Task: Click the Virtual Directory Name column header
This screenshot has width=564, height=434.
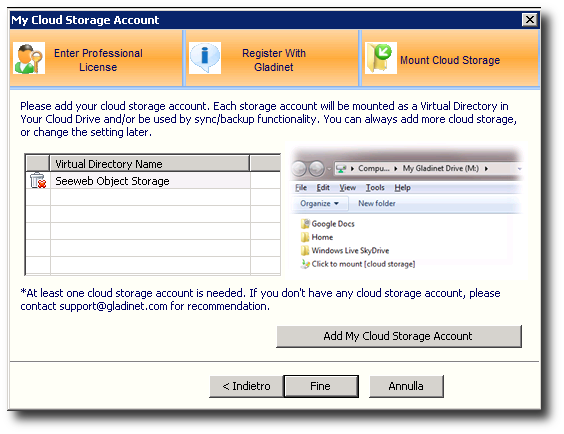Action: point(149,164)
